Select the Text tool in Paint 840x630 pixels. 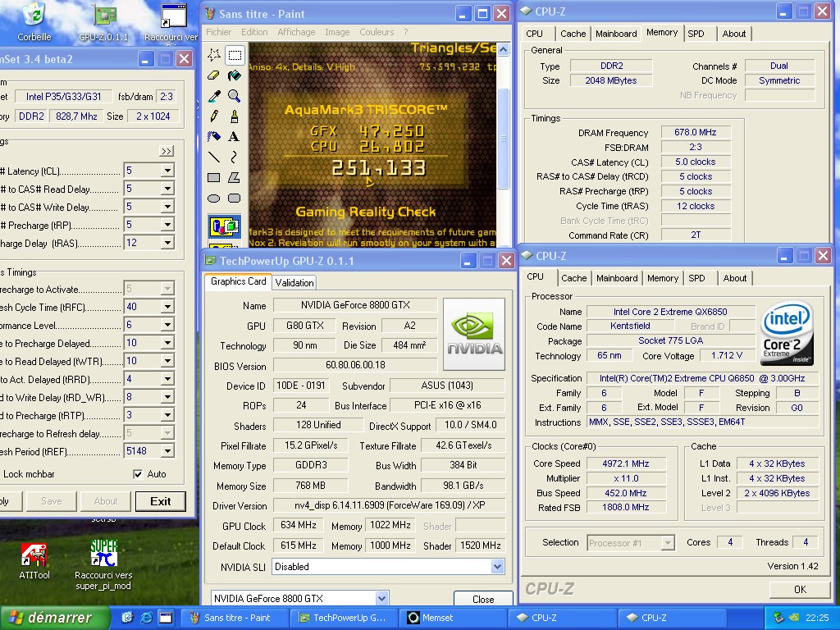tap(234, 137)
